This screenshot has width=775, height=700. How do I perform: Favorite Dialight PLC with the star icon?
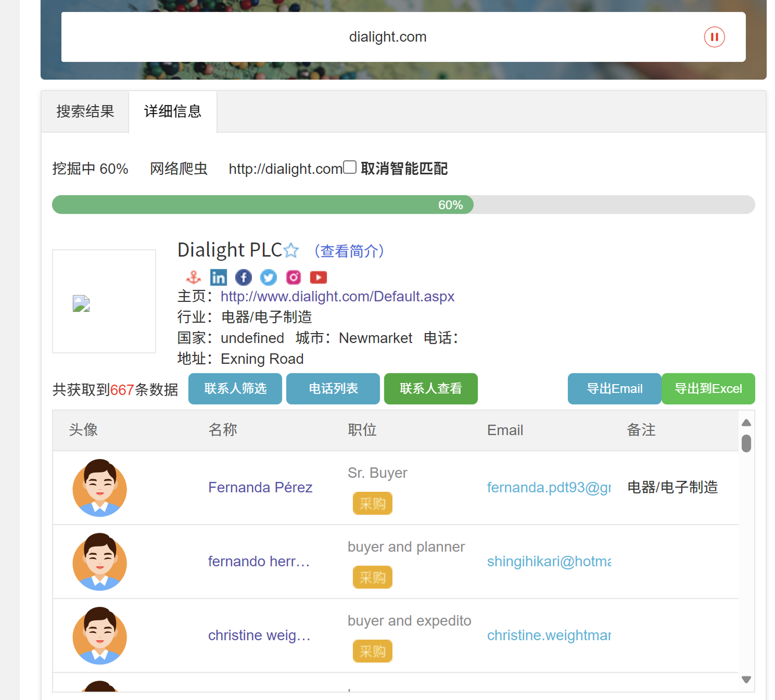[x=291, y=250]
